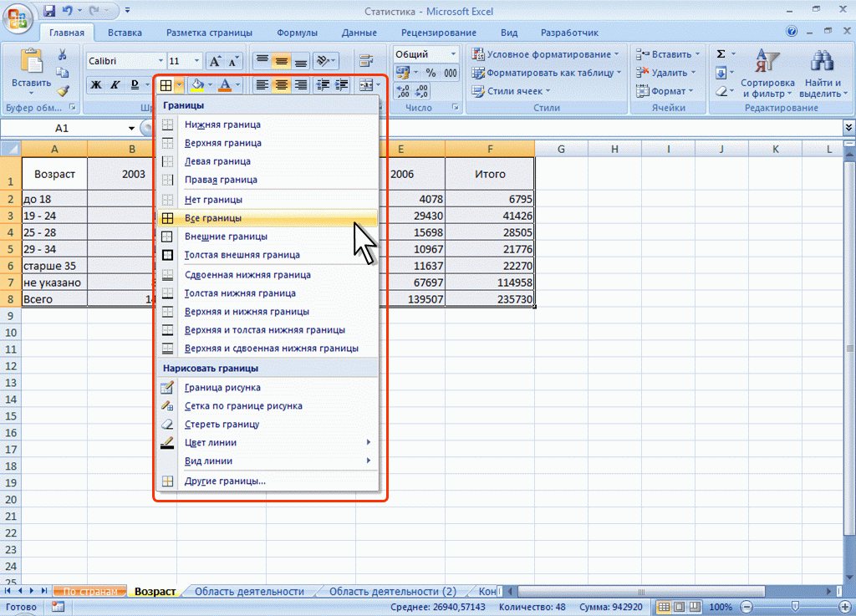Click Other Borders option at menu bottom

click(225, 481)
